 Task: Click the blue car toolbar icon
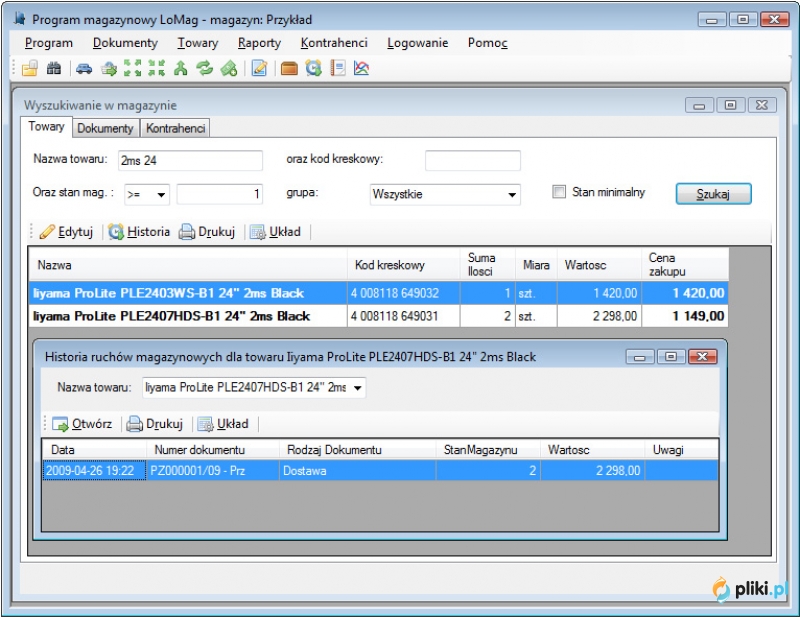click(84, 68)
